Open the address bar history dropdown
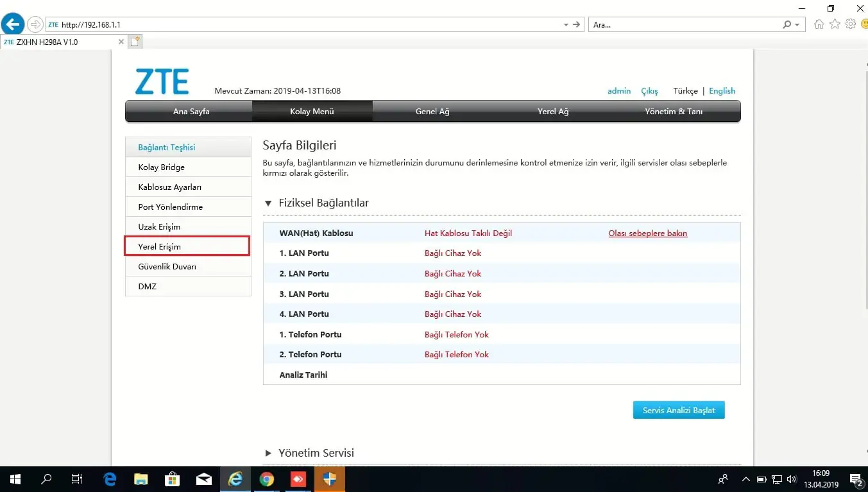 tap(566, 25)
